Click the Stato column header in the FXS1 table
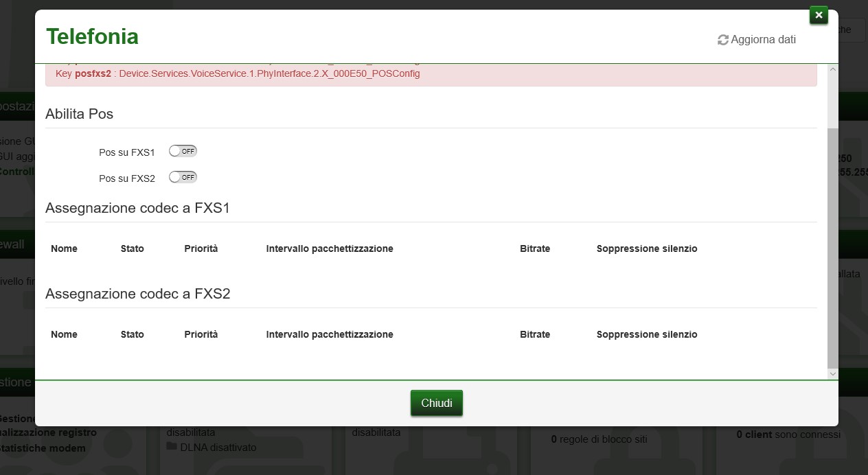 pyautogui.click(x=132, y=248)
